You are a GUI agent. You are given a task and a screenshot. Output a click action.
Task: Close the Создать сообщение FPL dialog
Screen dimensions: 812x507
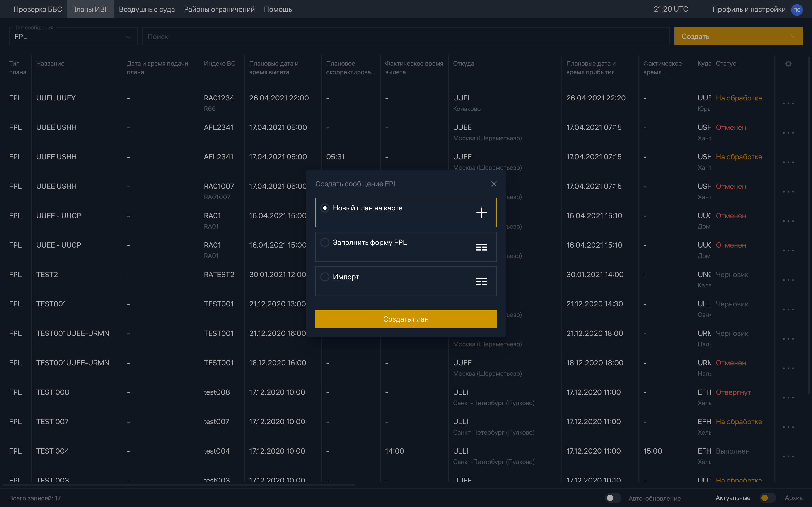494,184
